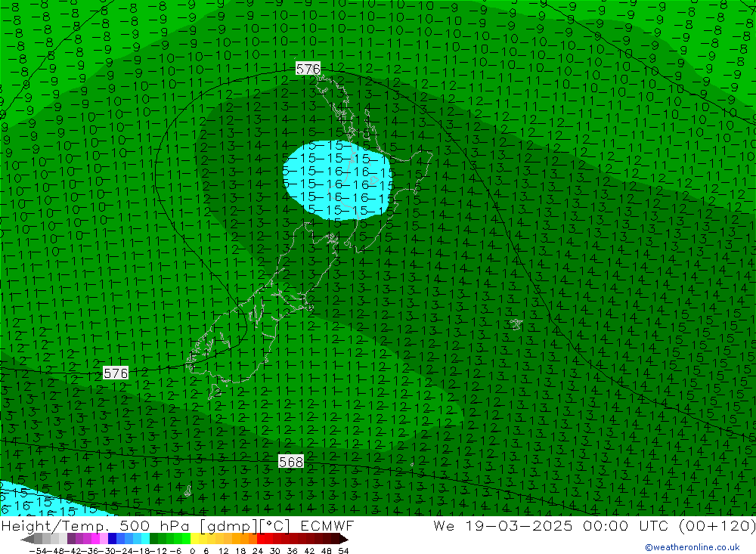This screenshot has width=756, height=554.
Task: Click the ECMWF model name in the title
Action: [x=327, y=525]
